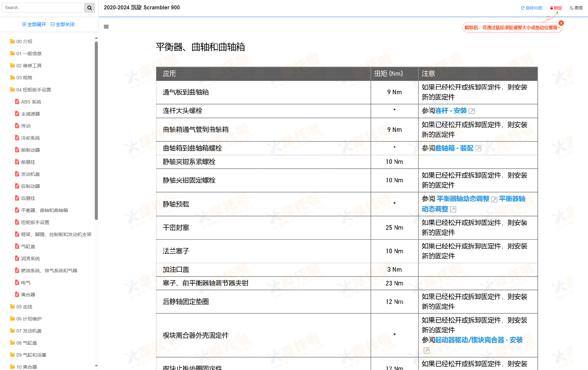Select the 加油口盖 table cell
The width and height of the screenshot is (588, 370).
coord(263,270)
